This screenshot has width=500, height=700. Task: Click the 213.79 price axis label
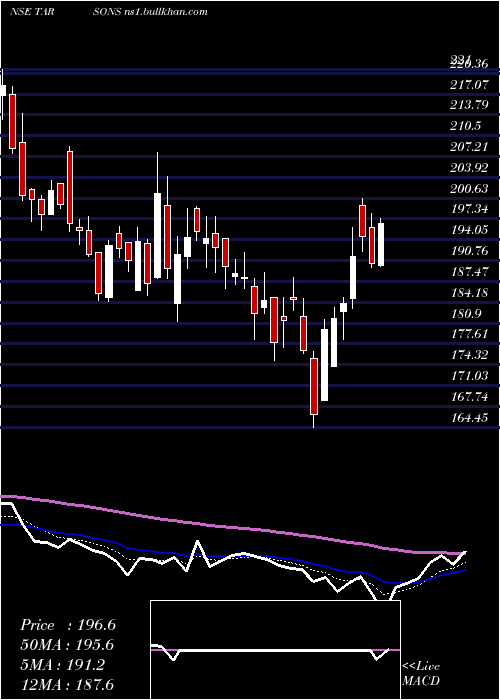[x=469, y=105]
